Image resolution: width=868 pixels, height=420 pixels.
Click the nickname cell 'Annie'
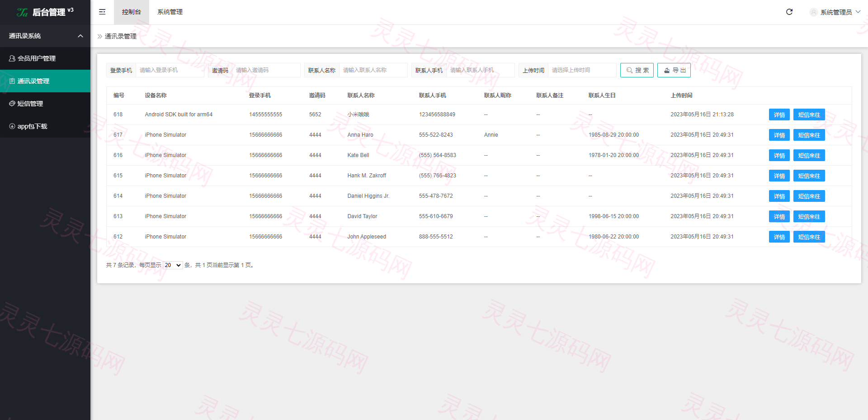point(491,135)
